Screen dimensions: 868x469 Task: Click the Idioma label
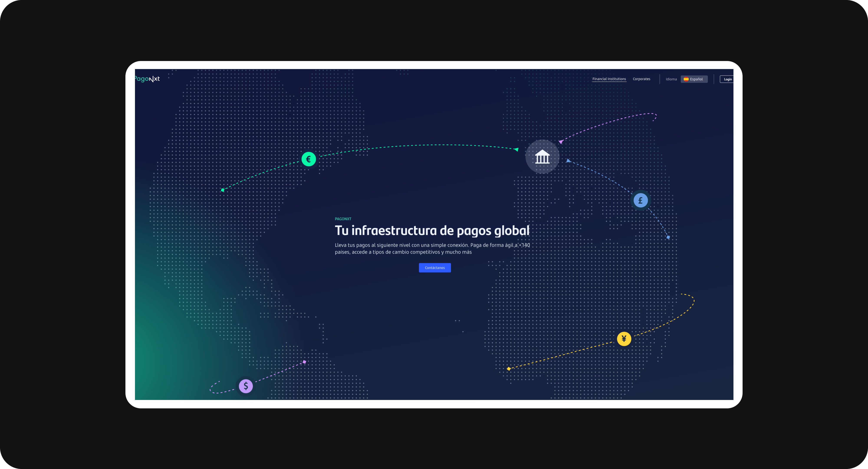671,79
